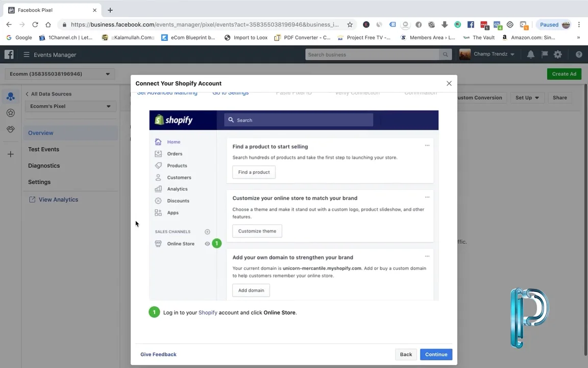This screenshot has height=368, width=588.
Task: Open a new browser tab
Action: tap(110, 10)
